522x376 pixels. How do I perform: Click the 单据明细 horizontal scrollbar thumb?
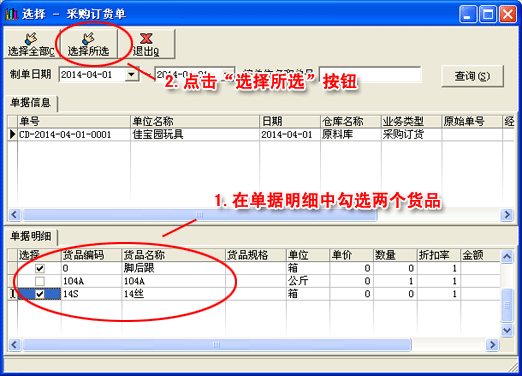click(x=217, y=345)
